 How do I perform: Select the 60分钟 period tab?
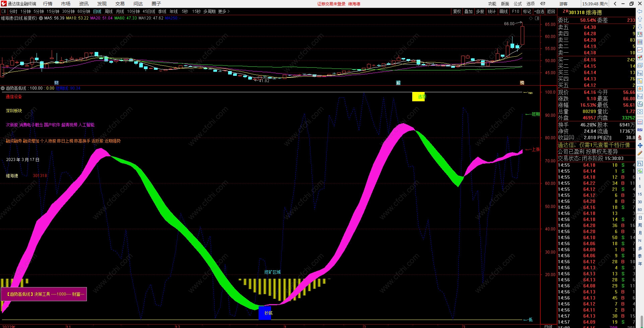84,11
